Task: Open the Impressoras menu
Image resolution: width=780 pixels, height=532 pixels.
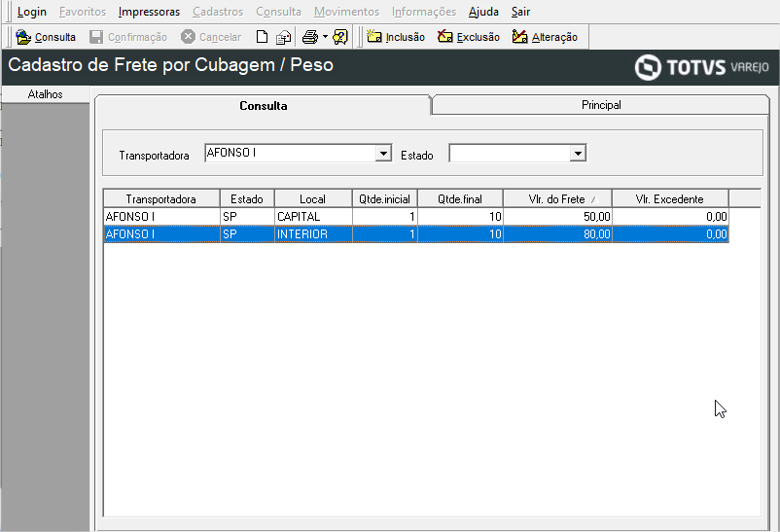Action: 149,12
